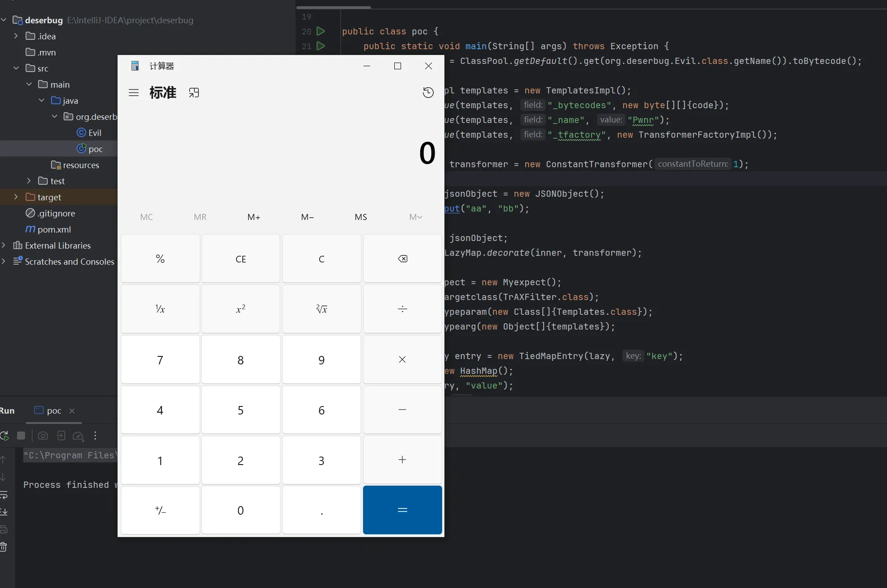Clear console with trash icon
Screen dimensions: 887x588
tap(4, 546)
